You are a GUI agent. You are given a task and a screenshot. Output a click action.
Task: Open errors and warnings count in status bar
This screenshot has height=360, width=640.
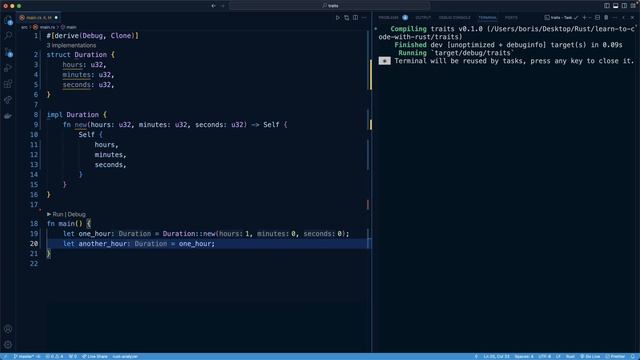point(54,356)
